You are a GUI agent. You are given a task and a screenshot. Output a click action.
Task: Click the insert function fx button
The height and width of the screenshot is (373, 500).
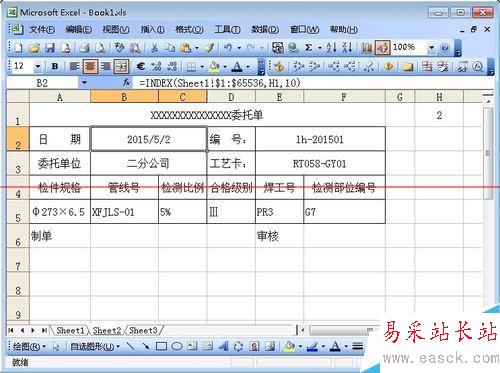point(126,82)
